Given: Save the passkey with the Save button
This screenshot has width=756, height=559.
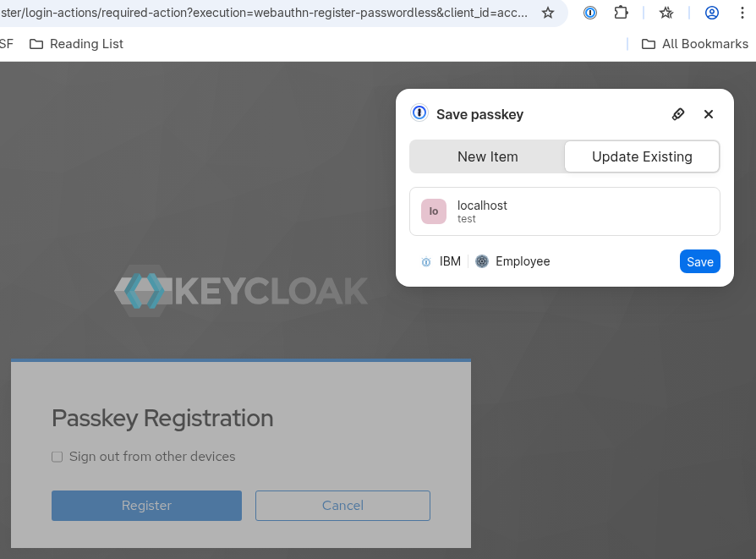Looking at the screenshot, I should click(699, 261).
